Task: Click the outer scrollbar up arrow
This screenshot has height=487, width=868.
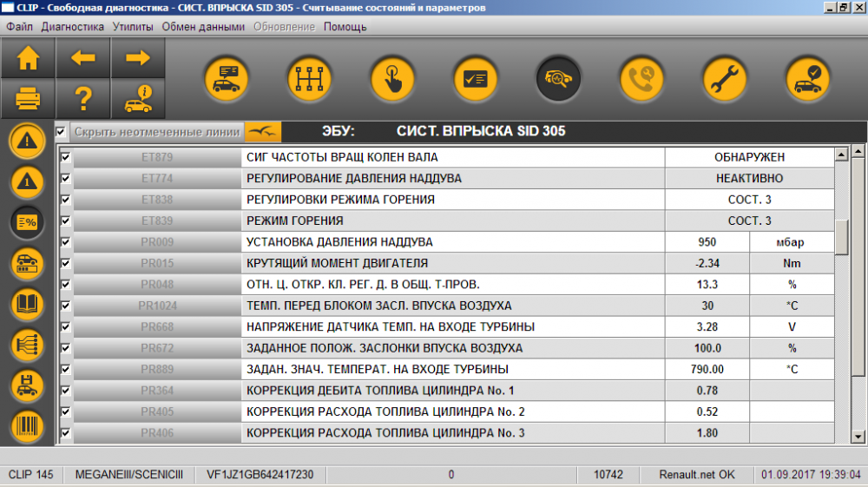Action: pos(858,150)
